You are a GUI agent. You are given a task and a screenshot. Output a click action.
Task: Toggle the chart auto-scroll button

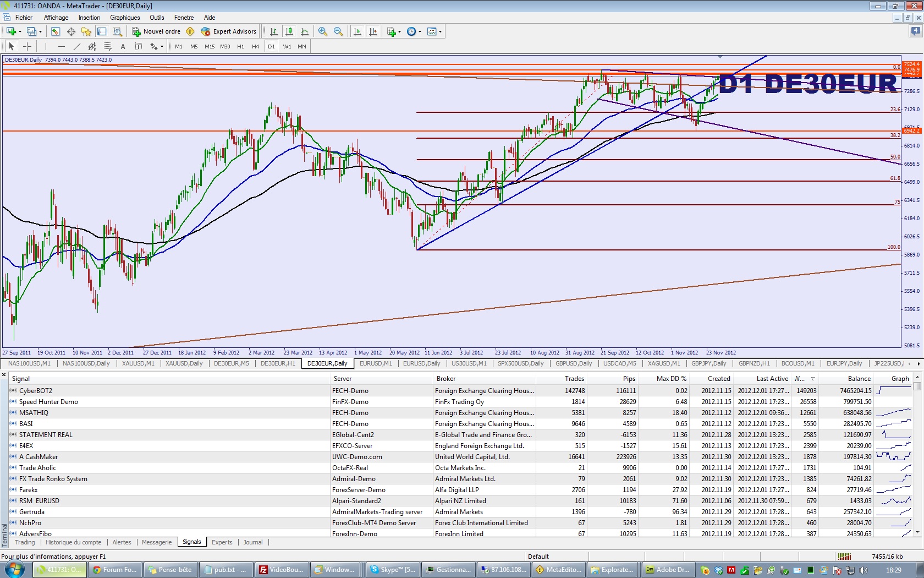(358, 31)
